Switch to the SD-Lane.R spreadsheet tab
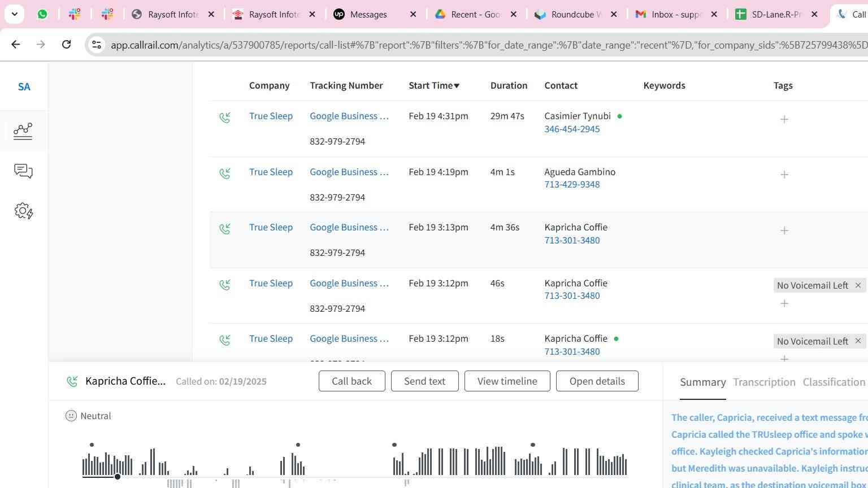Image resolution: width=868 pixels, height=488 pixels. (x=770, y=14)
